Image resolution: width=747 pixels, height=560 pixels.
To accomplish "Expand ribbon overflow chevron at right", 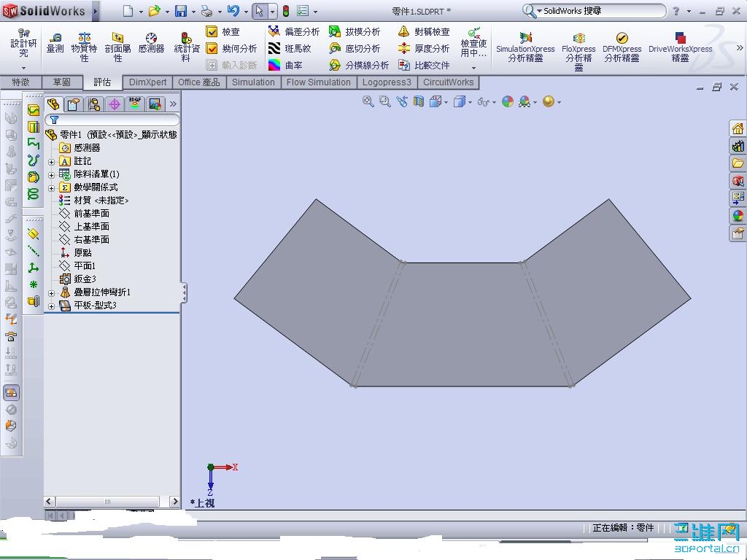I will pos(740,47).
